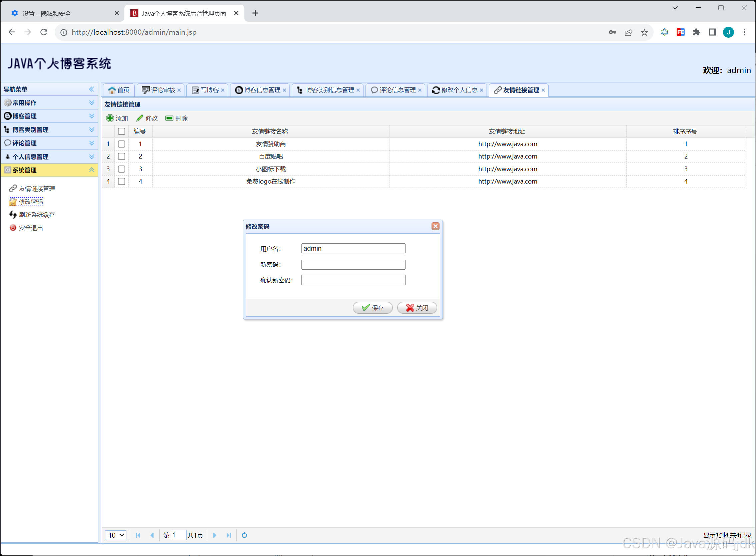Click the key icon in browser address bar
The height and width of the screenshot is (556, 756).
[x=612, y=32]
